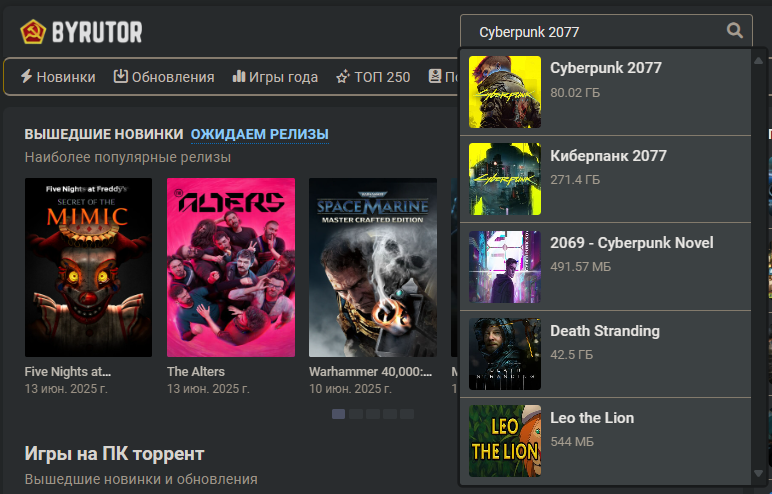This screenshot has height=494, width=772.
Task: Click the star icon beside ТОП 250
Action: pos(343,76)
